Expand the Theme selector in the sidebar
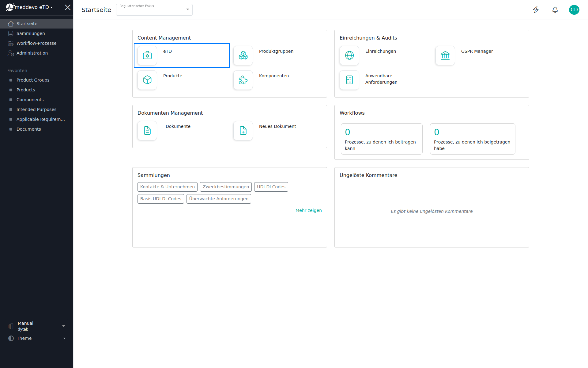Viewport: 588px width, 368px height. [37, 338]
